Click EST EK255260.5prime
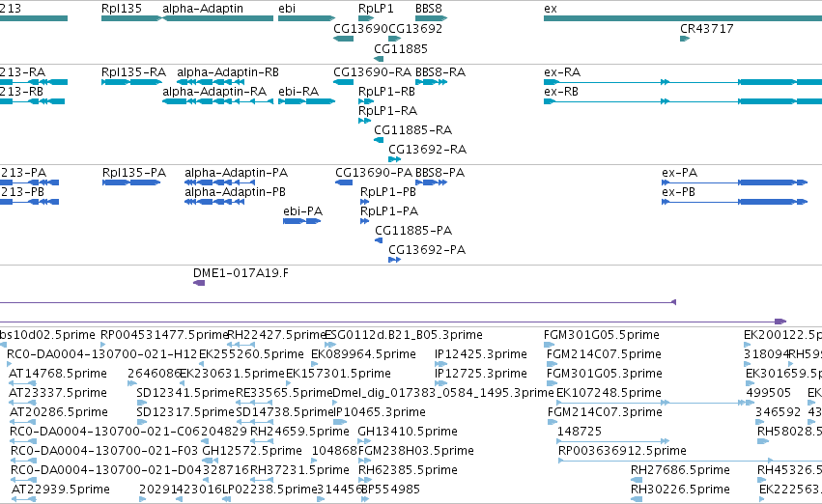 (252, 354)
